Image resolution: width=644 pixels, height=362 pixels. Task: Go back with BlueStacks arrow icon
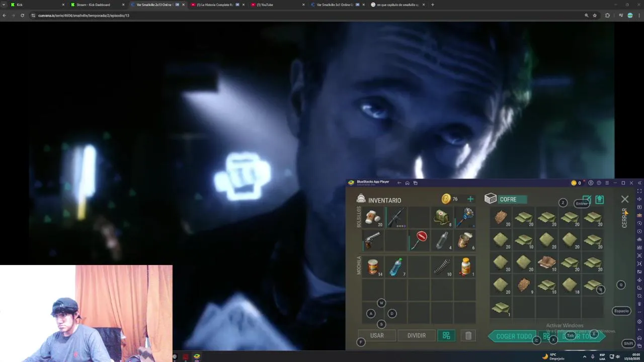(x=399, y=183)
